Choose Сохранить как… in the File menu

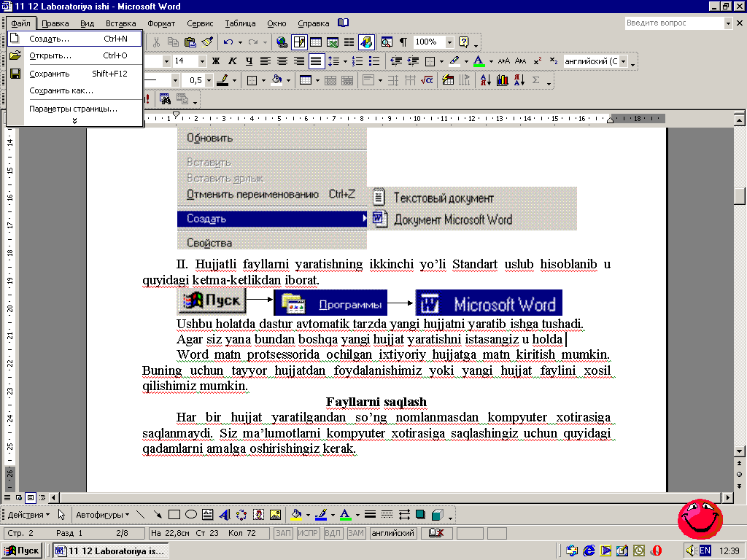click(75, 90)
